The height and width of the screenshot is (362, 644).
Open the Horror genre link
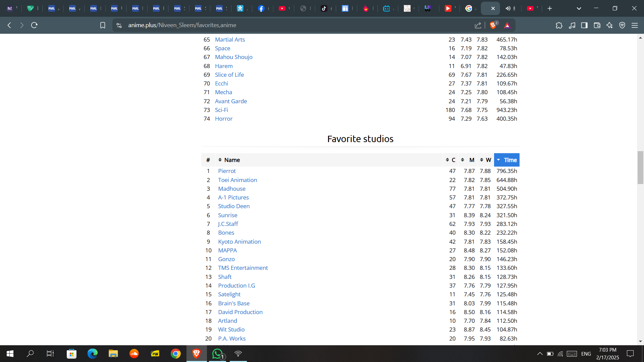click(224, 119)
